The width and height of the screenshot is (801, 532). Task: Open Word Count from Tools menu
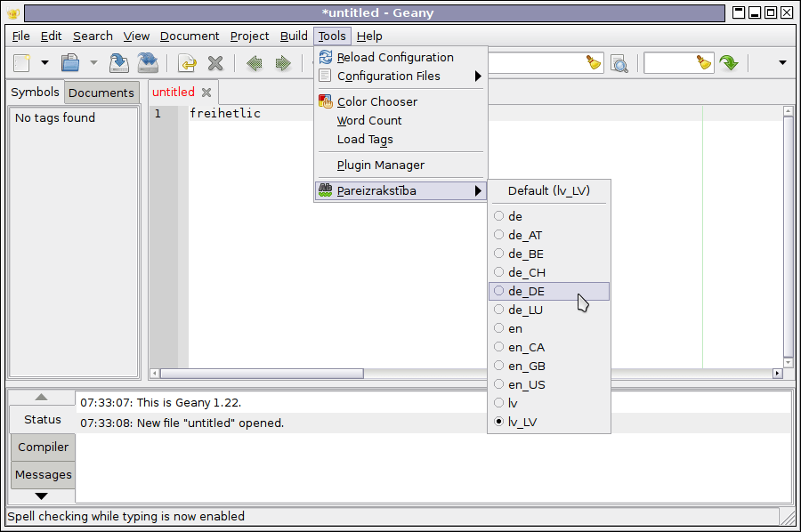(401, 120)
